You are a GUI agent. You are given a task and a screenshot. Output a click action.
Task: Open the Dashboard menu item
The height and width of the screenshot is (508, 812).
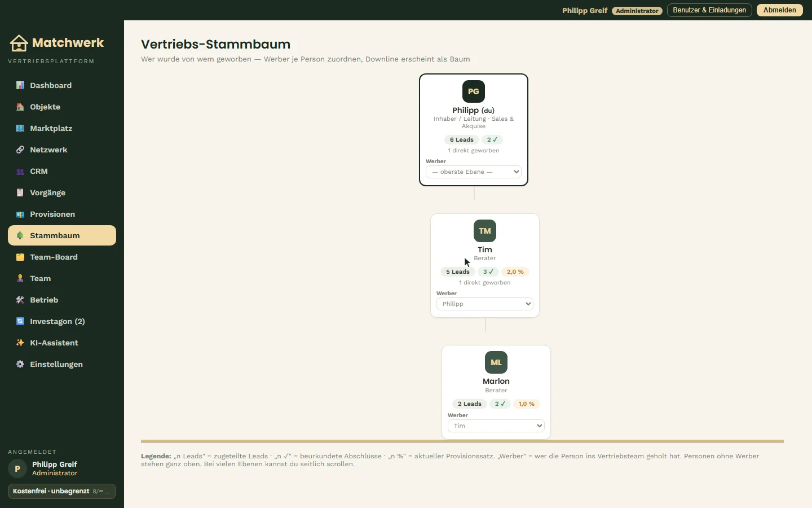tap(62, 85)
